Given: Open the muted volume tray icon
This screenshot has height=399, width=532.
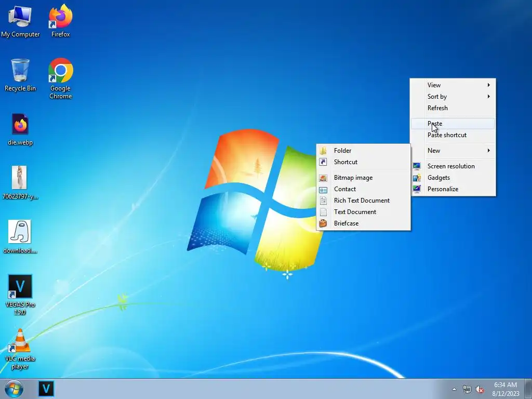Looking at the screenshot, I should (x=480, y=390).
